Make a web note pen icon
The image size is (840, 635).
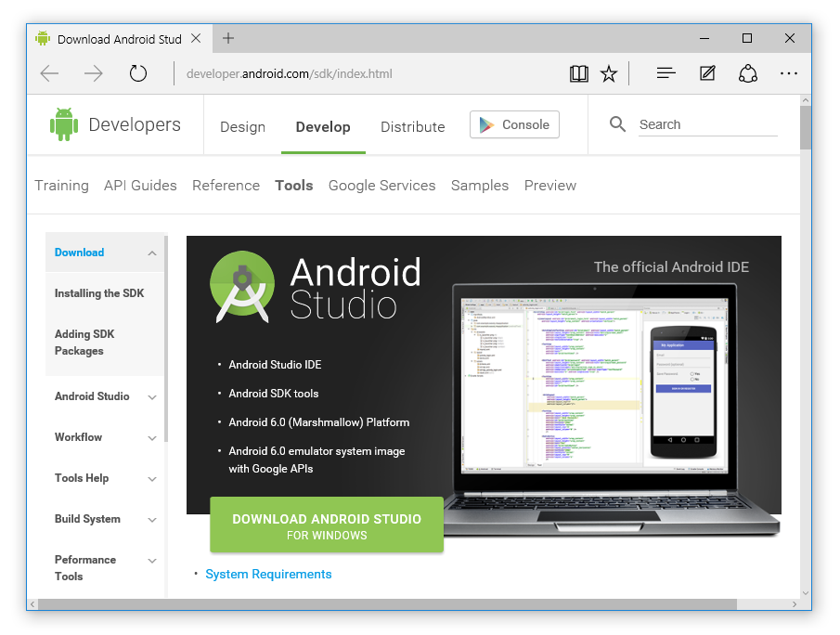pos(707,73)
